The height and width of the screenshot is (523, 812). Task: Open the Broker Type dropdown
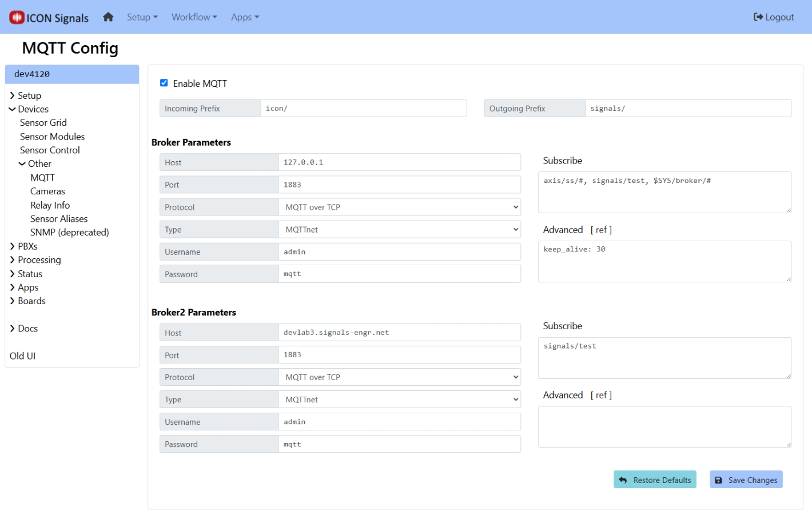399,230
